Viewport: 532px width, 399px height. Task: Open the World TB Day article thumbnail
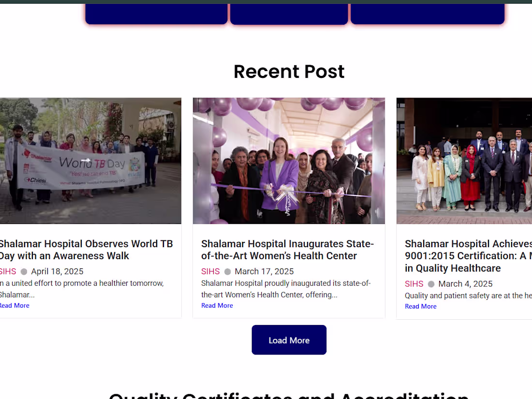coord(89,161)
